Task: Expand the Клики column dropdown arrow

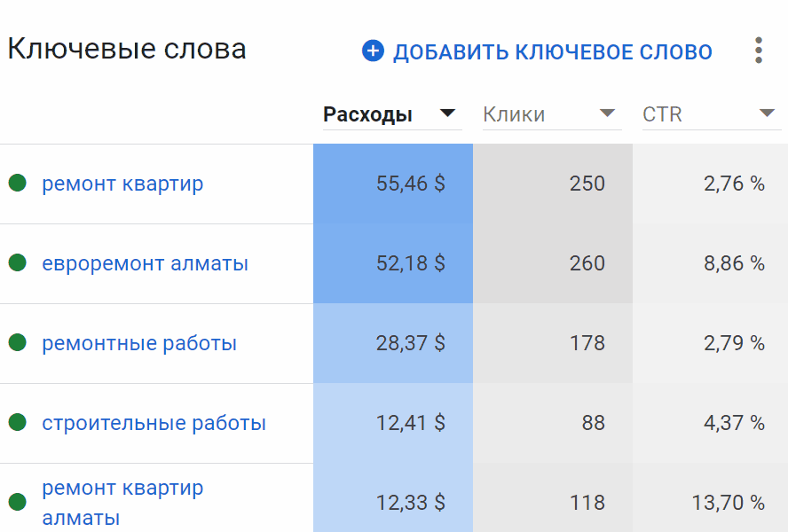Action: [x=608, y=113]
